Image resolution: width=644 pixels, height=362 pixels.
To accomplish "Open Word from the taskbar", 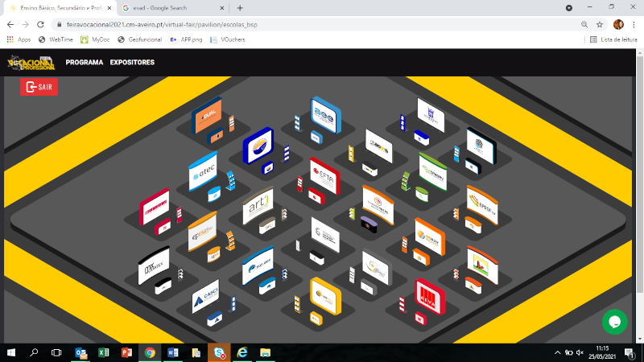I will click(x=173, y=352).
